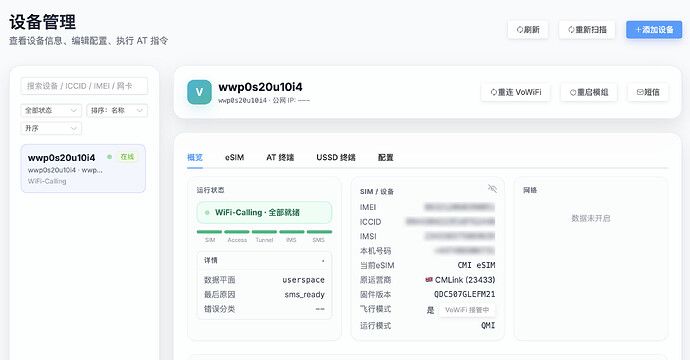
Task: Click the green V device avatar icon
Action: coord(199,92)
